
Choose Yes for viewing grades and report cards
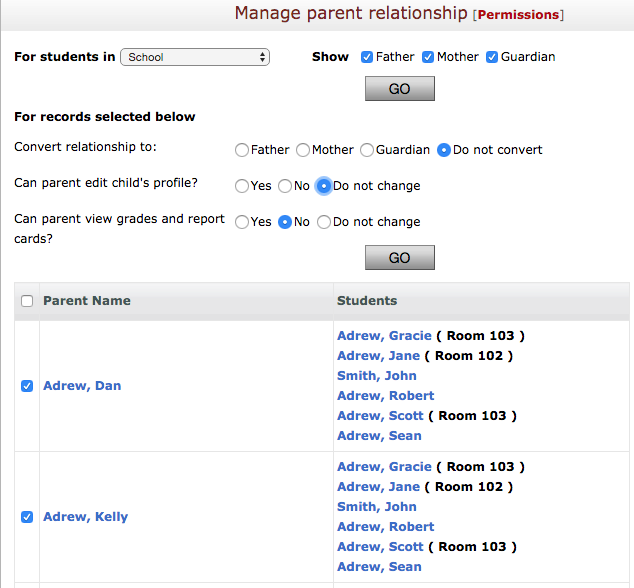(x=242, y=222)
